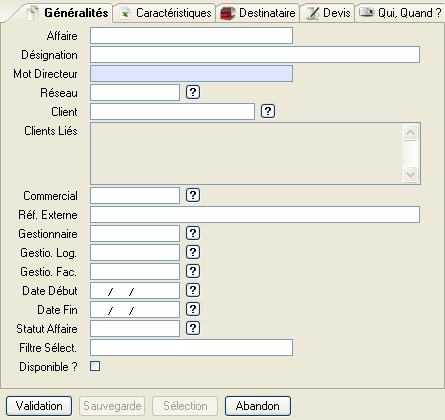Click the Abandon button
445x420 pixels.
coord(258,406)
